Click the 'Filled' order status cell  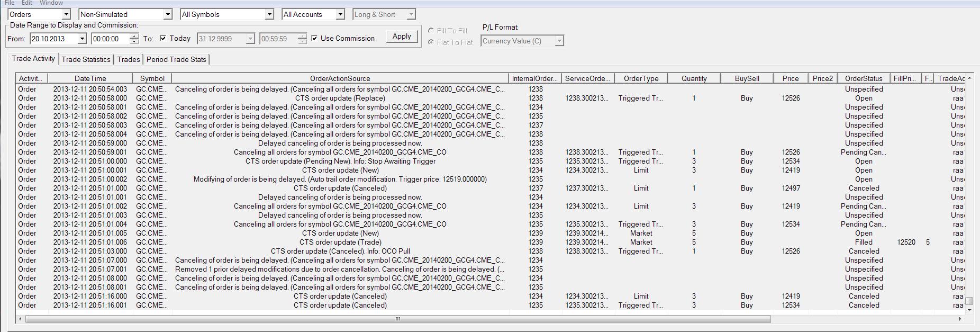click(864, 242)
